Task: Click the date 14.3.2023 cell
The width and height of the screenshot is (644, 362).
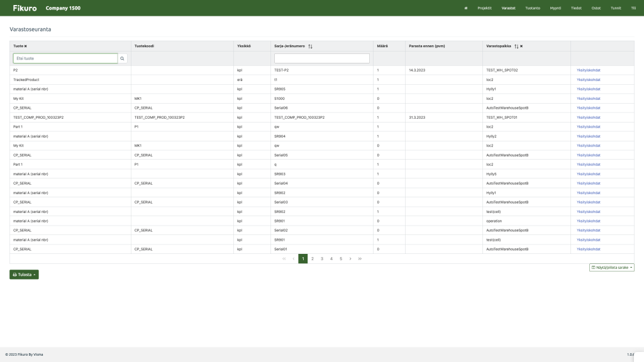Action: [417, 70]
